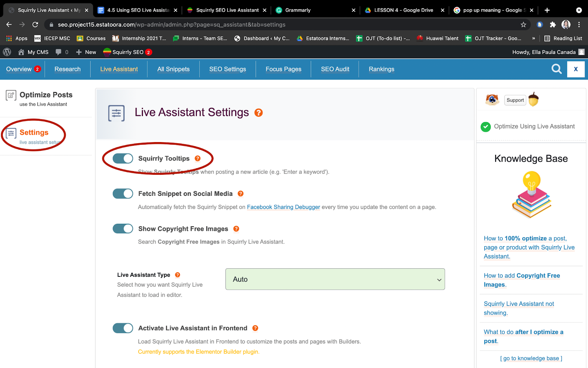Click the Knowledge Base books illustration

(531, 195)
